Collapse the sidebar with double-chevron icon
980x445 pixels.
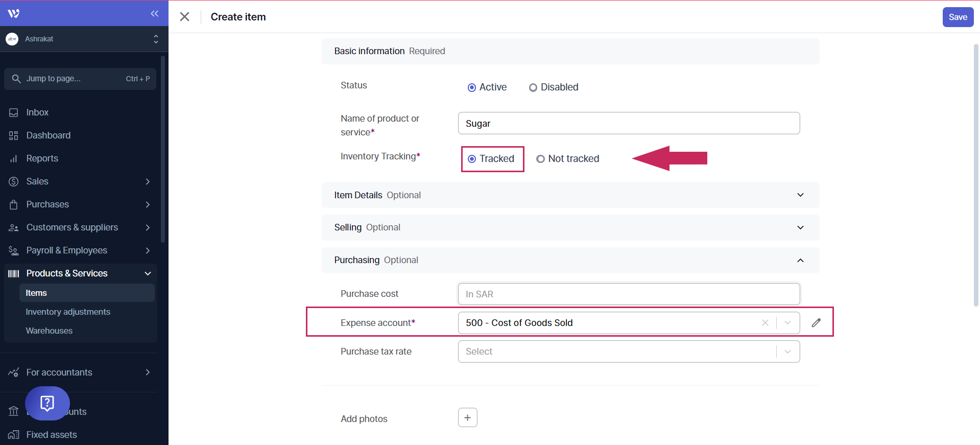tap(154, 14)
